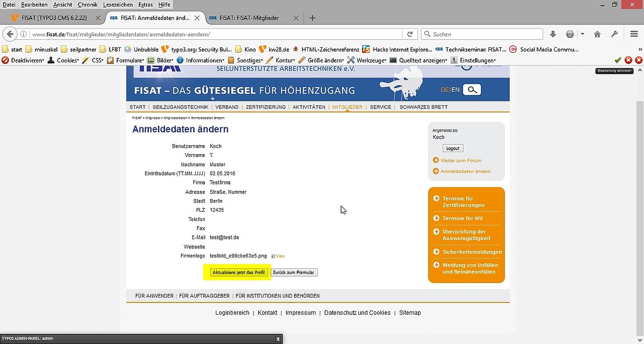Open the Hacks Internet Explorer bookmark
644x344 pixels.
pos(397,49)
